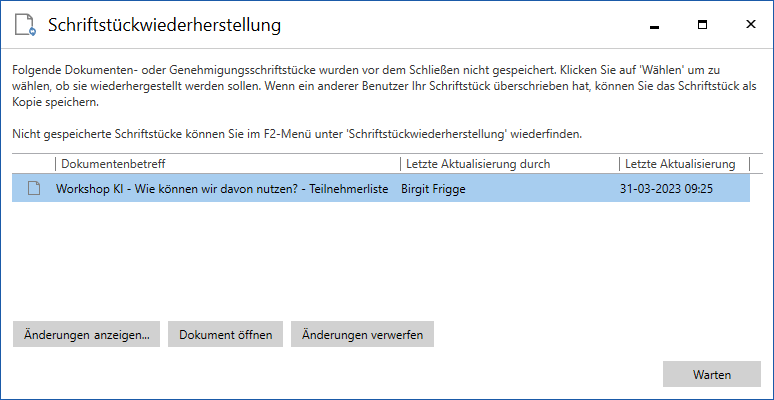774x400 pixels.
Task: Click the document icon in the list row
Action: tap(34, 188)
